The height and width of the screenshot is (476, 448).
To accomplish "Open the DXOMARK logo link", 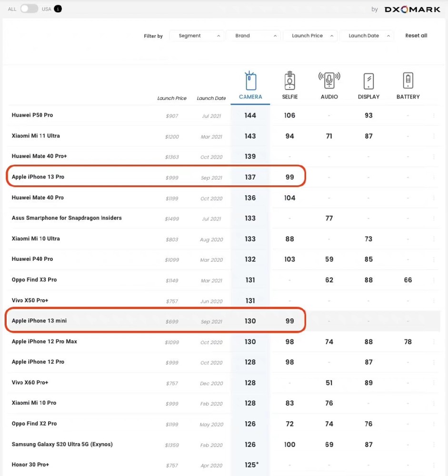I will [x=412, y=10].
